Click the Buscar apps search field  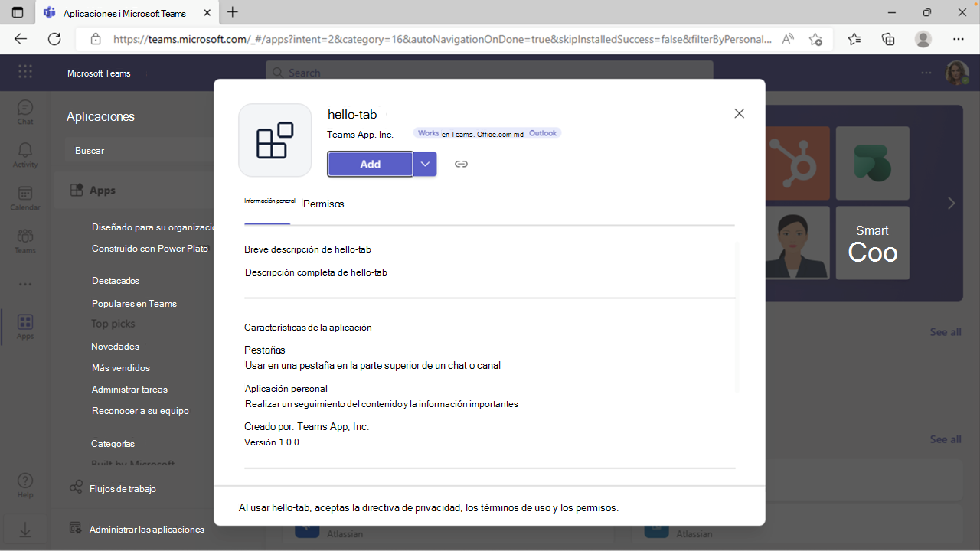point(139,151)
